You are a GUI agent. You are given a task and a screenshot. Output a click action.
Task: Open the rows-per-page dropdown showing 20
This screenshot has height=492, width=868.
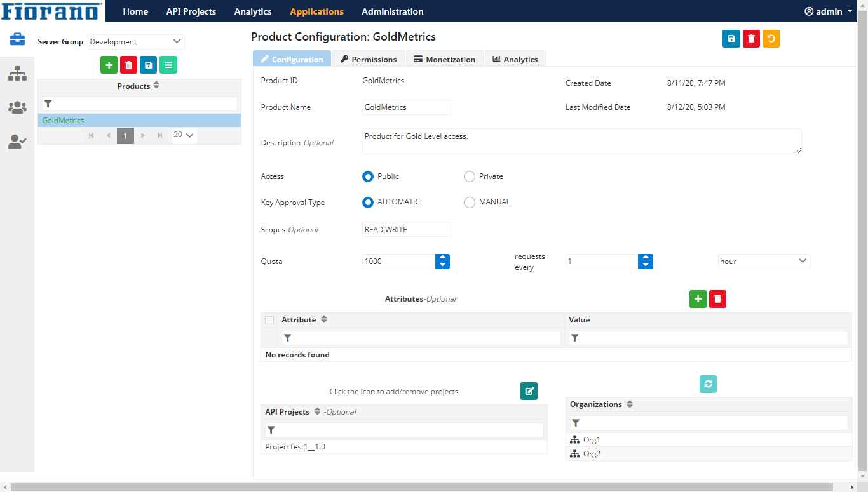(x=184, y=135)
